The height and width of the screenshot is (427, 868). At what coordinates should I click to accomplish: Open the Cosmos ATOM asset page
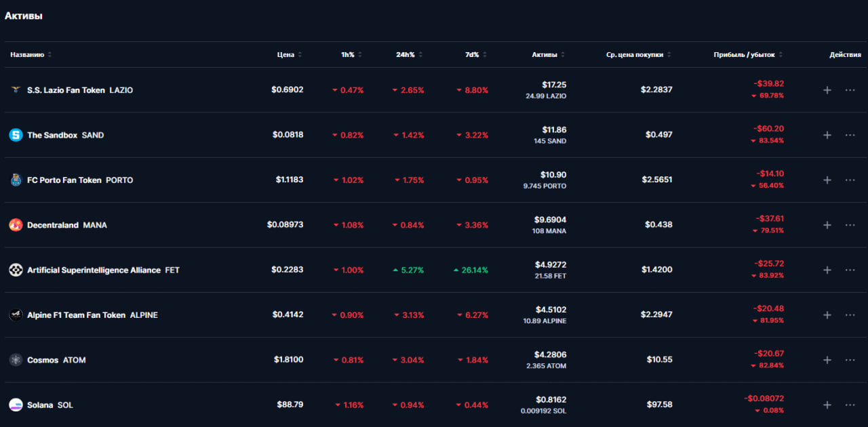(x=56, y=360)
